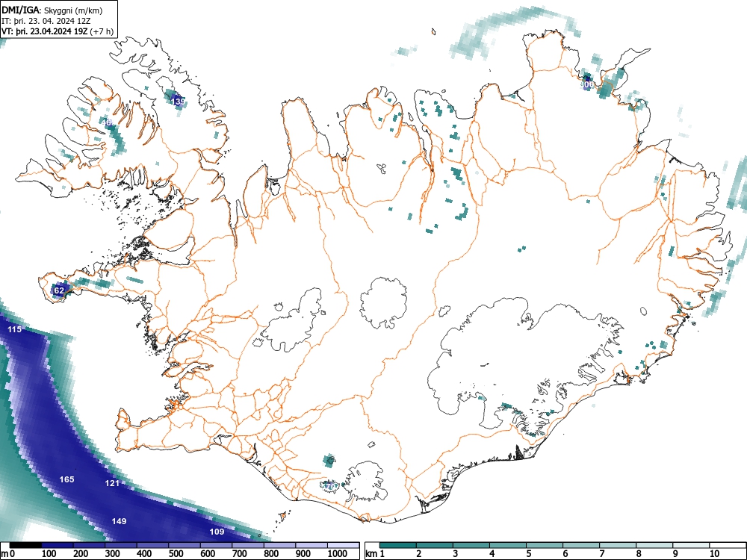This screenshot has height=560, width=747.
Task: Click the '800' label on the metre scale
Action: (x=271, y=553)
